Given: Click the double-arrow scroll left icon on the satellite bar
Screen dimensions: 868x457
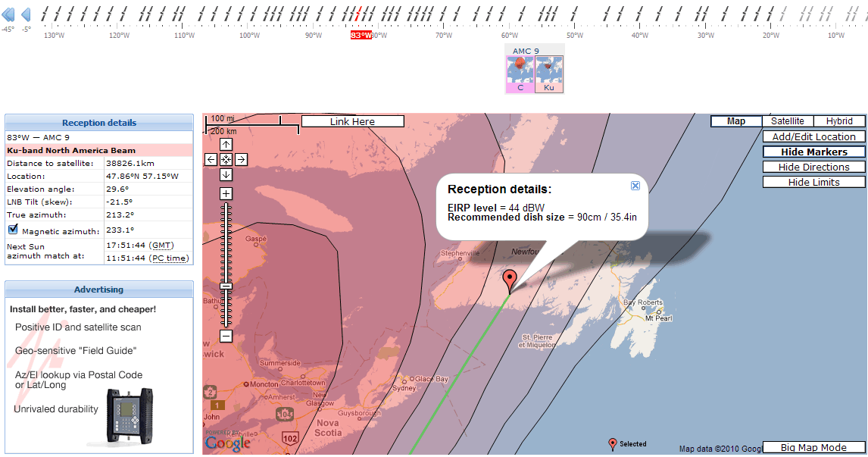Looking at the screenshot, I should tap(8, 14).
